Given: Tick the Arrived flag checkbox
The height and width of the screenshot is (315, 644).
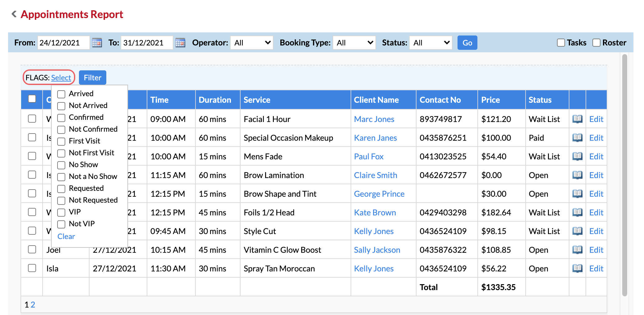Looking at the screenshot, I should point(61,94).
